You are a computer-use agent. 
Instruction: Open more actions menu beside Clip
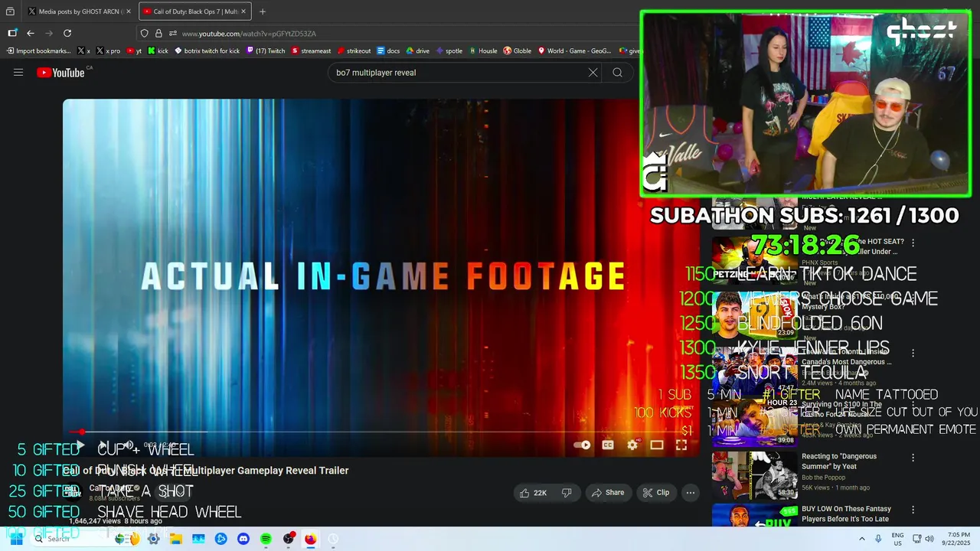click(x=691, y=493)
